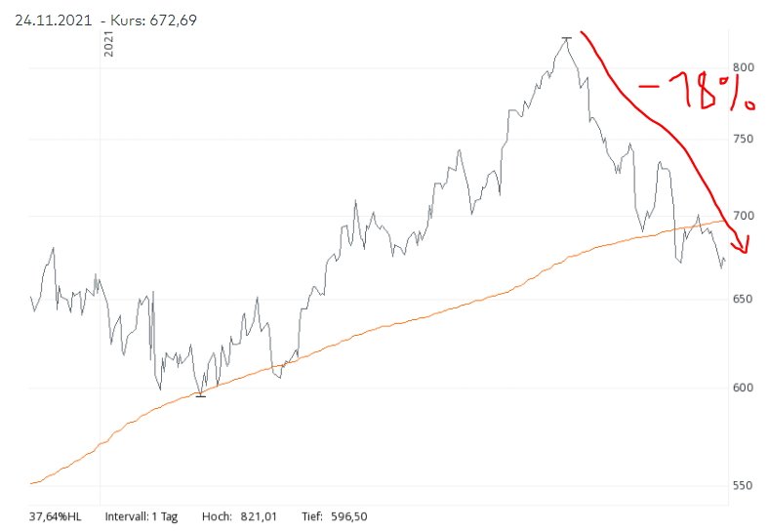Click the 750 price axis label
Viewport: 768px width, 532px height.
(x=745, y=140)
